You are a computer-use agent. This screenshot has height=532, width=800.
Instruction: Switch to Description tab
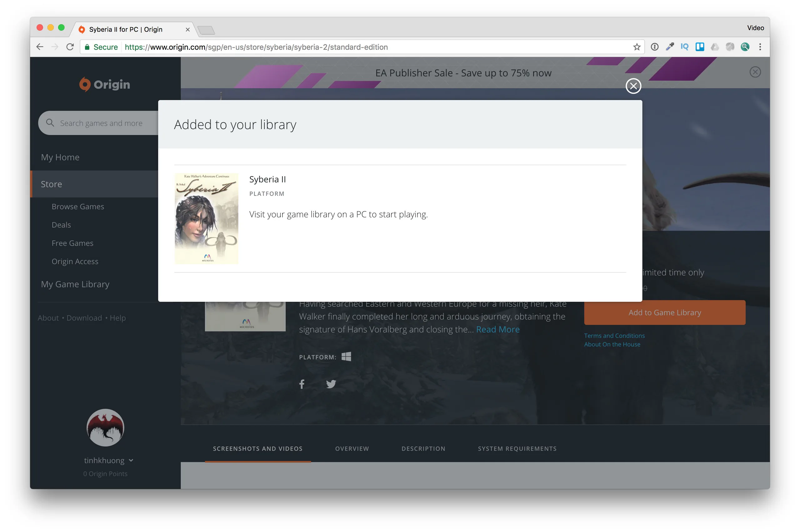pyautogui.click(x=423, y=449)
